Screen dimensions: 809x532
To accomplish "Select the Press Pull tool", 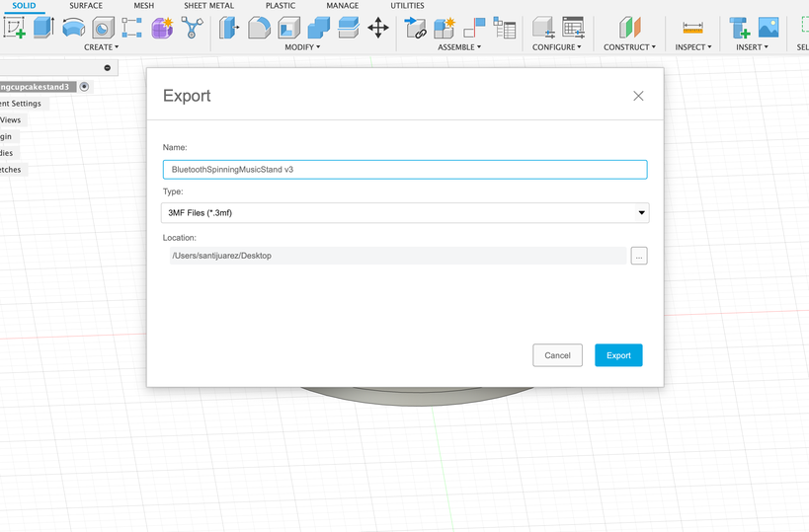I will [229, 28].
